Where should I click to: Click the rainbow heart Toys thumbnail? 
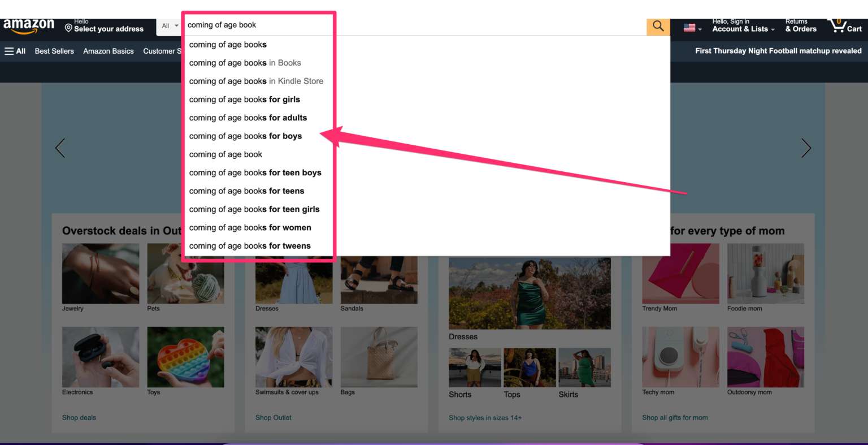(x=185, y=357)
